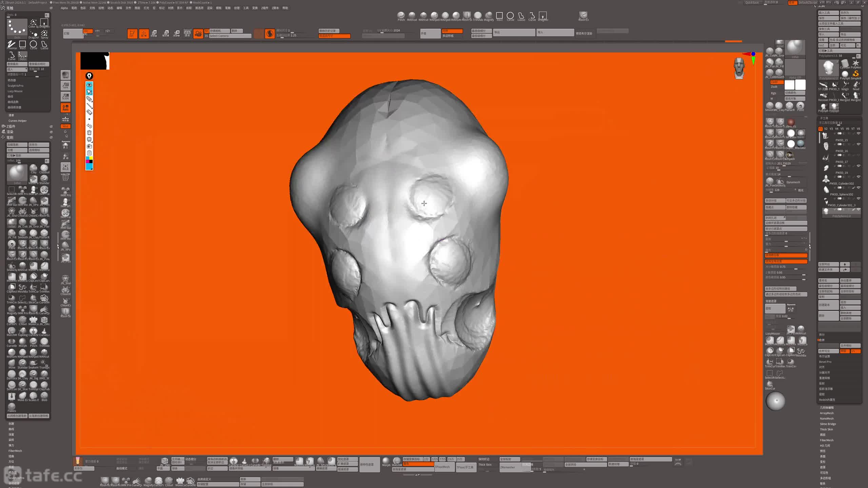This screenshot has height=488, width=868.
Task: Choose the DragDot stroke type
Action: (x=33, y=34)
